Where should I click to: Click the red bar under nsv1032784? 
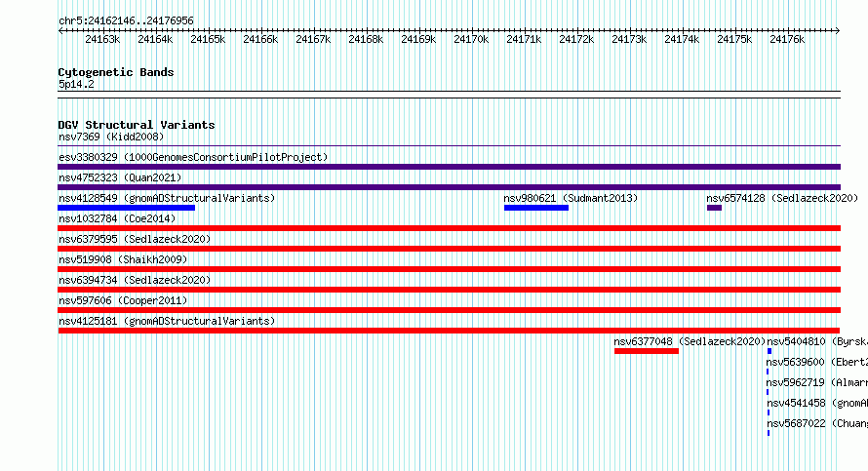pyautogui.click(x=449, y=228)
